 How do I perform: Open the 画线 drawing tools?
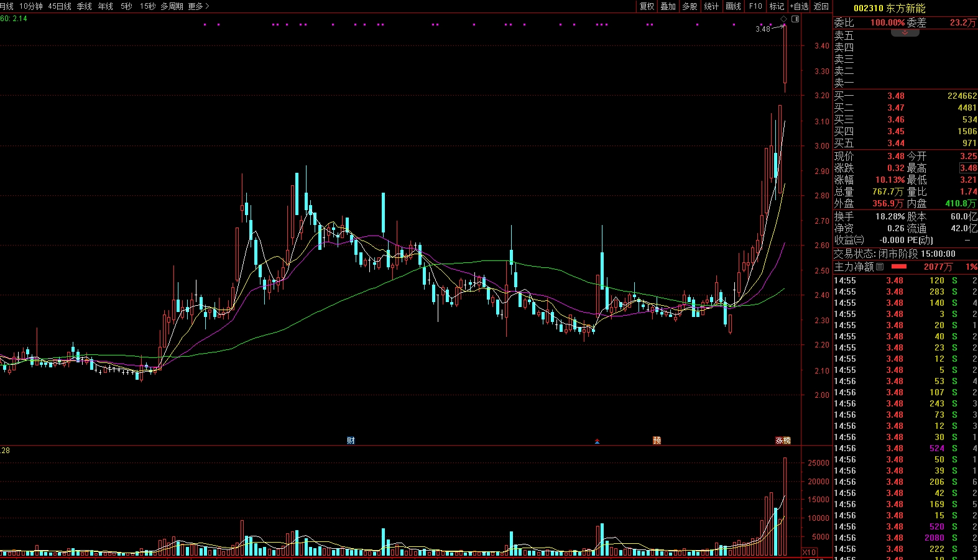[x=734, y=6]
